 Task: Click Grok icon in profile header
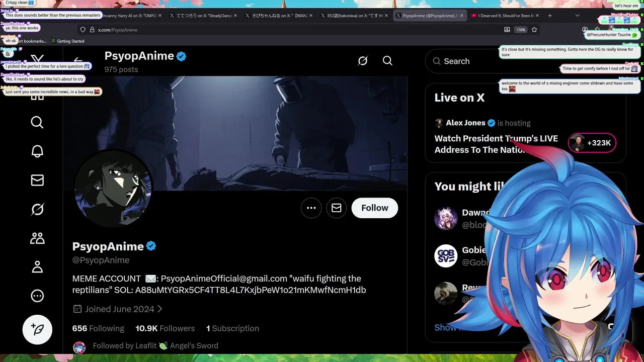click(363, 61)
